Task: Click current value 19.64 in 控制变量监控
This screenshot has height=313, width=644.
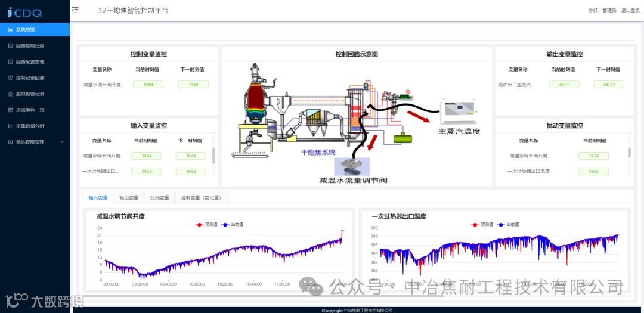Action: [x=148, y=85]
